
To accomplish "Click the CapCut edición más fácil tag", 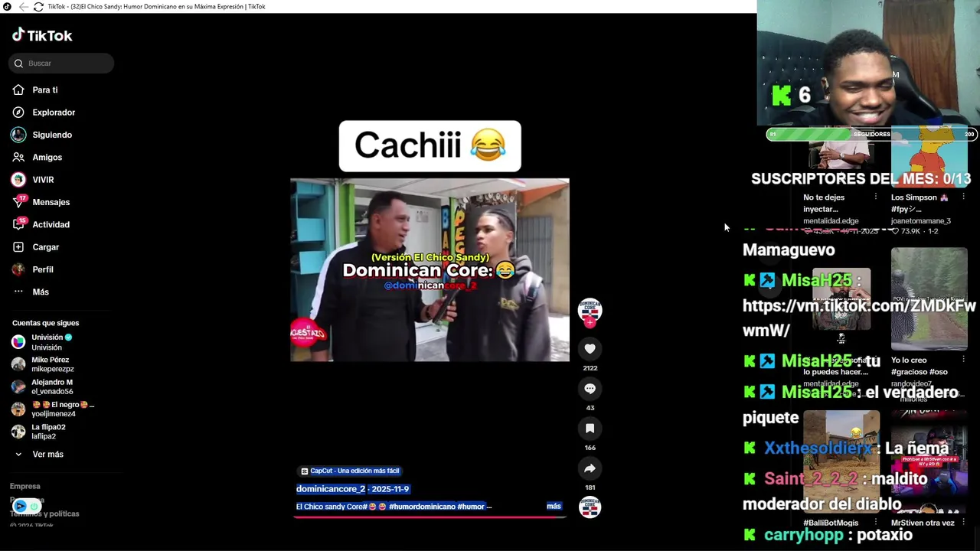I will click(350, 471).
